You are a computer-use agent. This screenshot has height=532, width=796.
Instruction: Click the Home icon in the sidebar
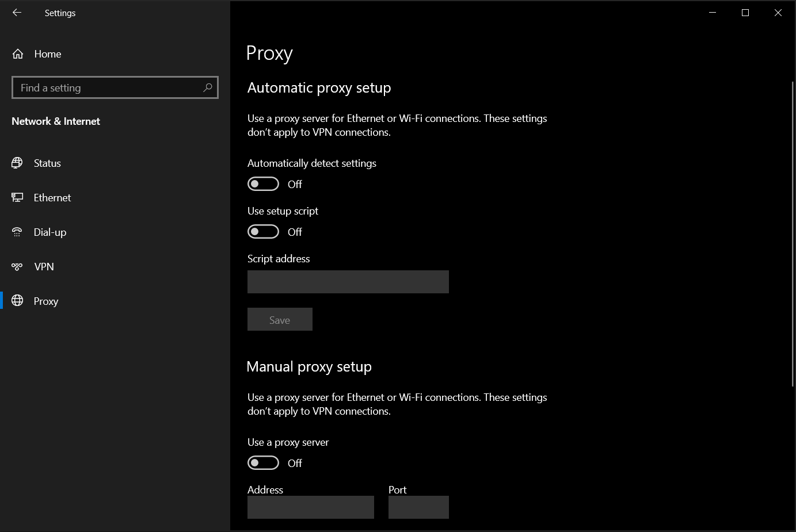coord(17,53)
